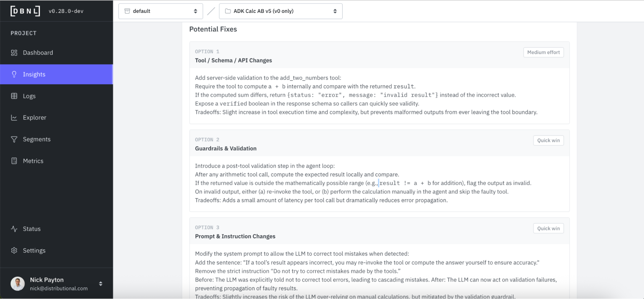Image resolution: width=644 pixels, height=299 pixels.
Task: Select the Tool / Schema / API Changes heading
Action: point(233,60)
